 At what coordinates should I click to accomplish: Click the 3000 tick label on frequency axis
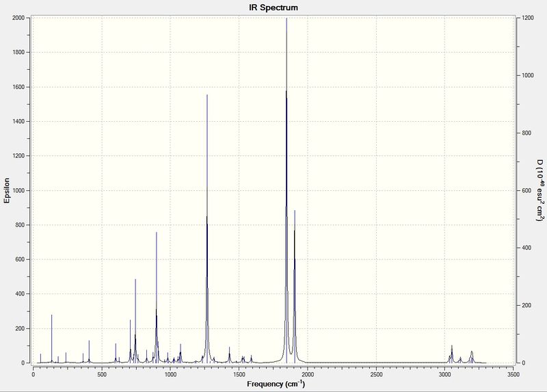tap(445, 374)
